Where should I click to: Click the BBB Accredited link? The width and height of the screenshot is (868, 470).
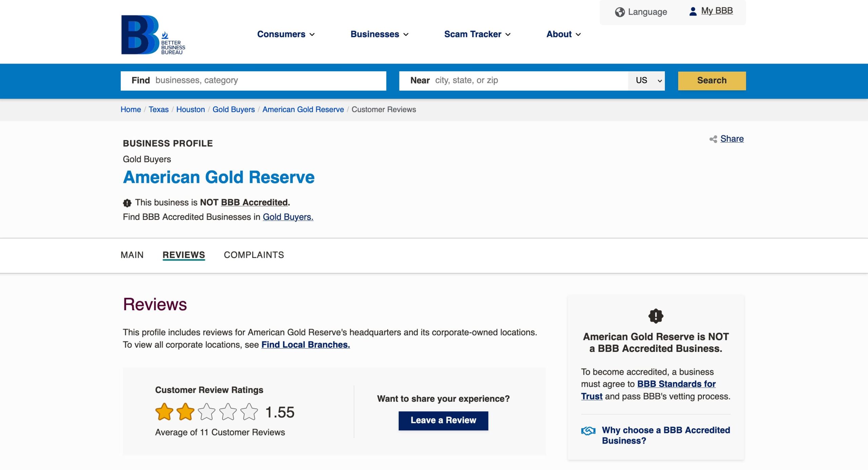pyautogui.click(x=254, y=203)
